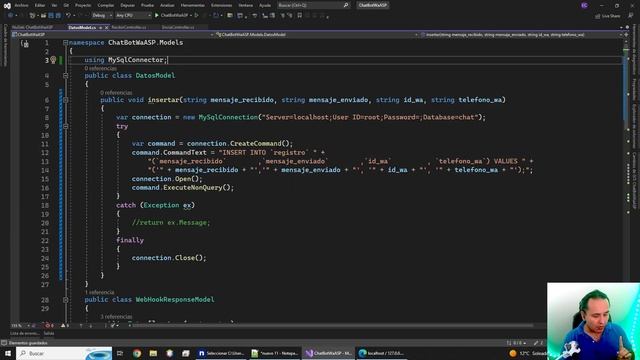Click the MySqlConnection type on line 8

point(228,117)
